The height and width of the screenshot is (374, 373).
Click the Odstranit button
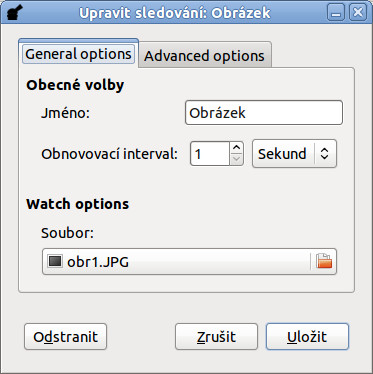65,337
